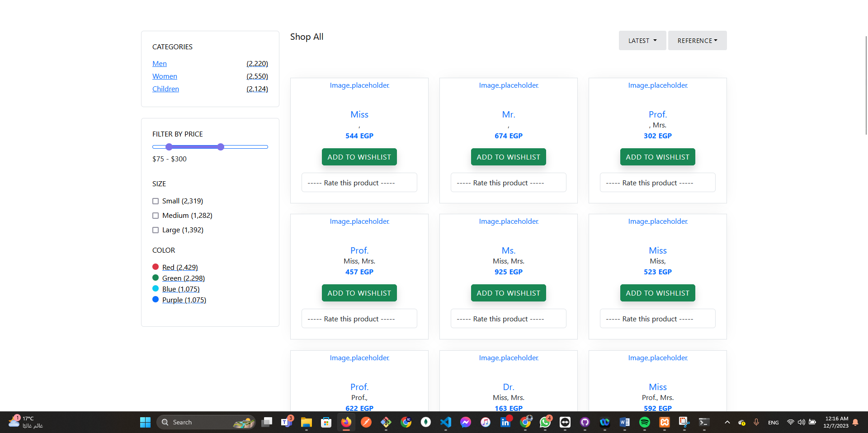
Task: Expand the hidden icons tray chevron
Action: coord(727,423)
